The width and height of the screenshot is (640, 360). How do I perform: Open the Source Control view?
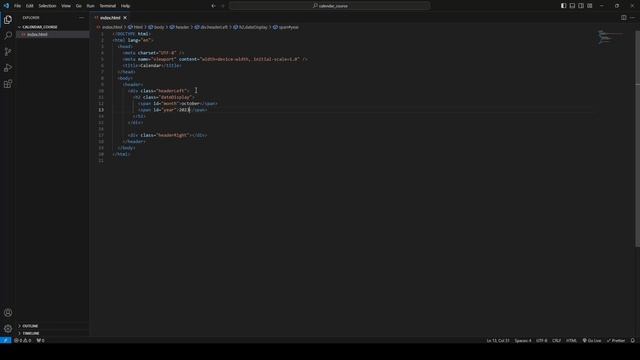(8, 52)
